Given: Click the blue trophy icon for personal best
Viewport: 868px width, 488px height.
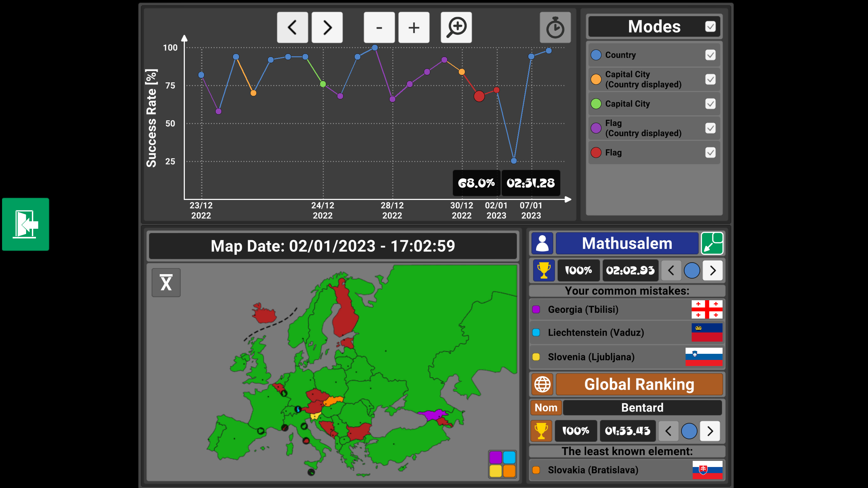Looking at the screenshot, I should pyautogui.click(x=544, y=270).
